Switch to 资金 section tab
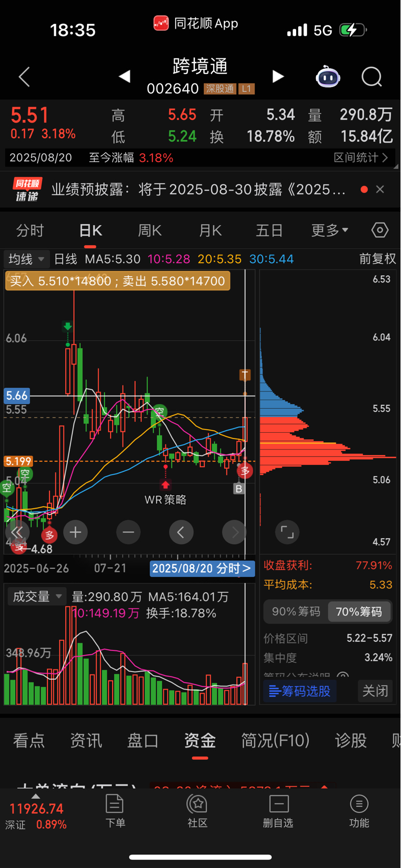This screenshot has height=868, width=401. click(200, 740)
